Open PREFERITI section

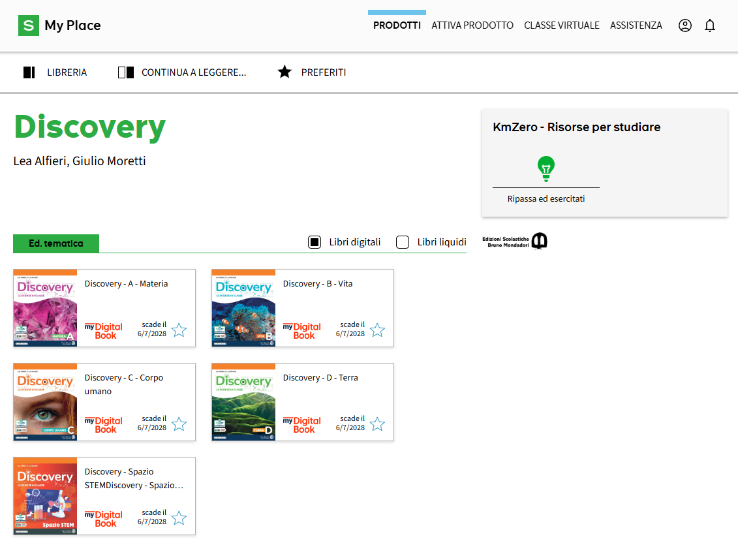click(324, 72)
